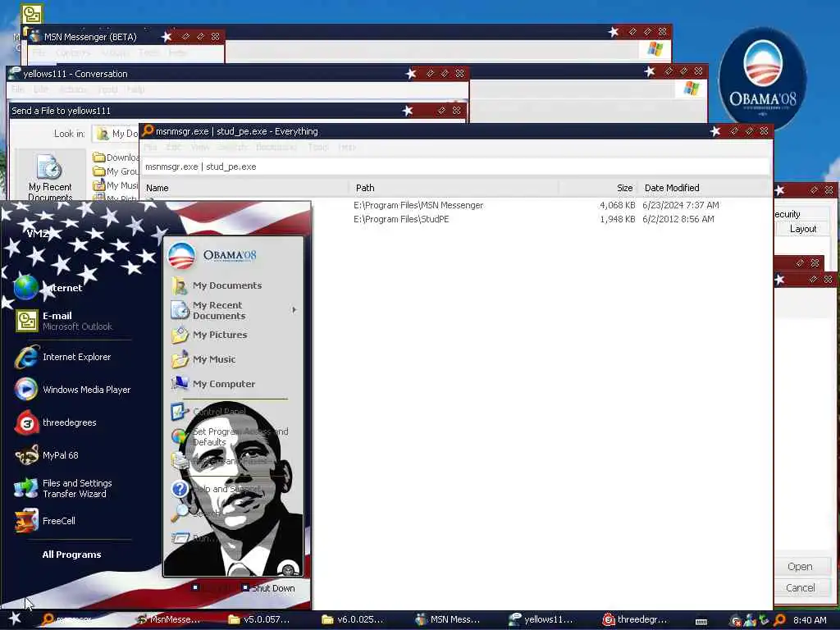Sort results by Name column header
The image size is (840, 630).
(x=244, y=188)
